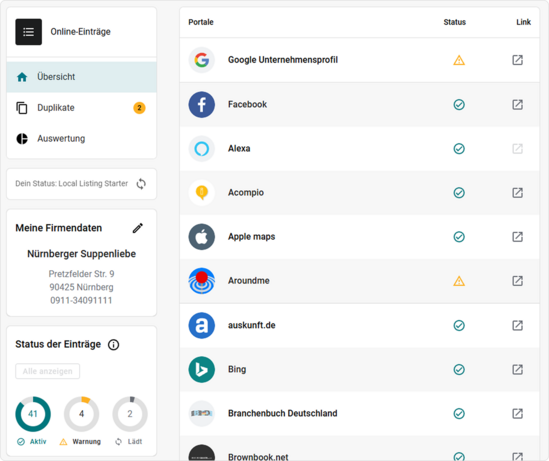Click the Branchenbuch Deutschland logo
The height and width of the screenshot is (461, 549).
point(202,414)
